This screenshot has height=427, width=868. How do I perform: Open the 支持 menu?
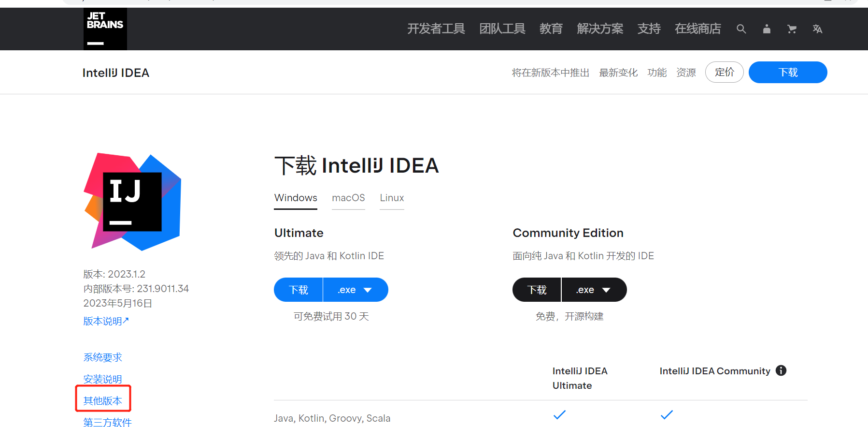(x=649, y=29)
